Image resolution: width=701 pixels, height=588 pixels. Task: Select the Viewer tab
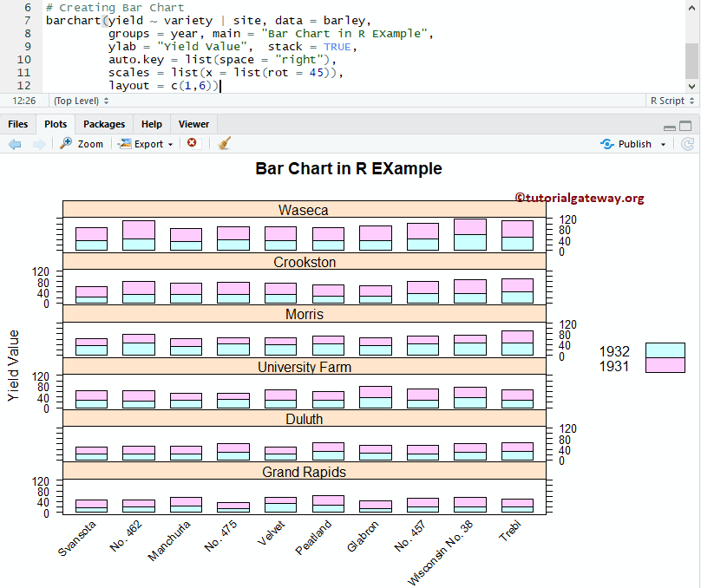point(193,124)
